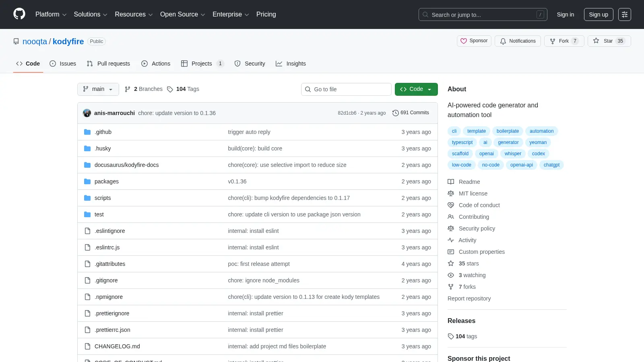Star the kodyfire repository
The width and height of the screenshot is (644, 362).
[x=609, y=41]
